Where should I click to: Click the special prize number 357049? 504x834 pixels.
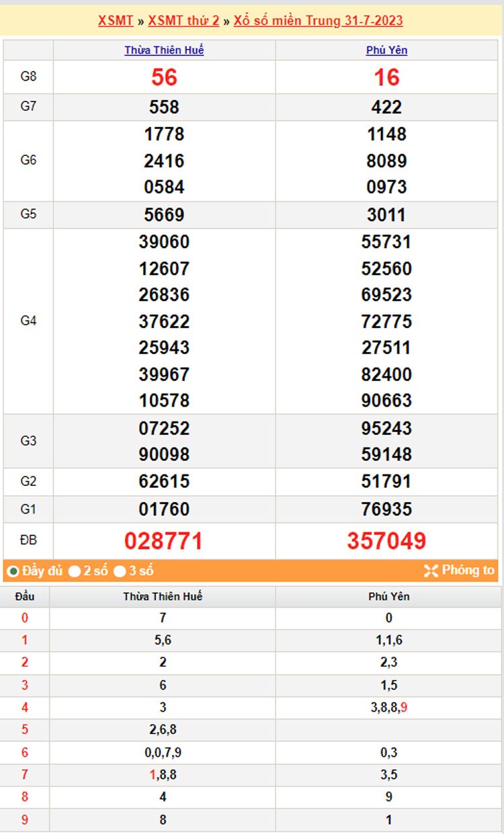pos(386,541)
